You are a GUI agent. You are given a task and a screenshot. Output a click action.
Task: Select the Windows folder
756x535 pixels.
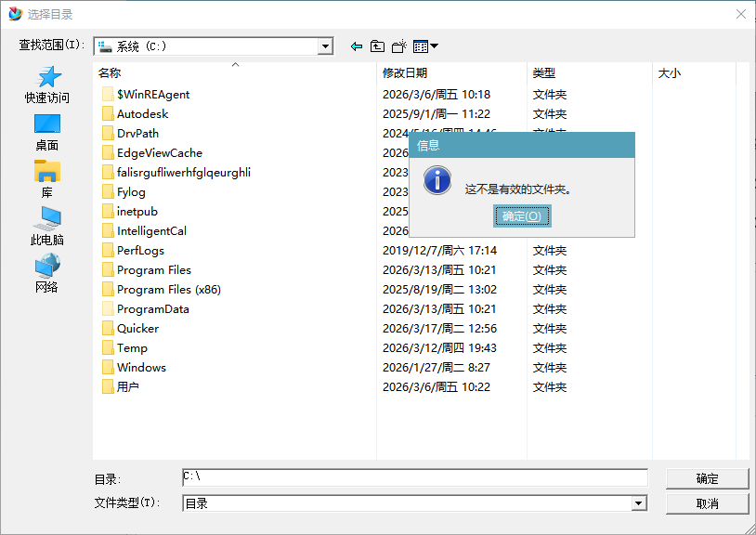click(141, 368)
